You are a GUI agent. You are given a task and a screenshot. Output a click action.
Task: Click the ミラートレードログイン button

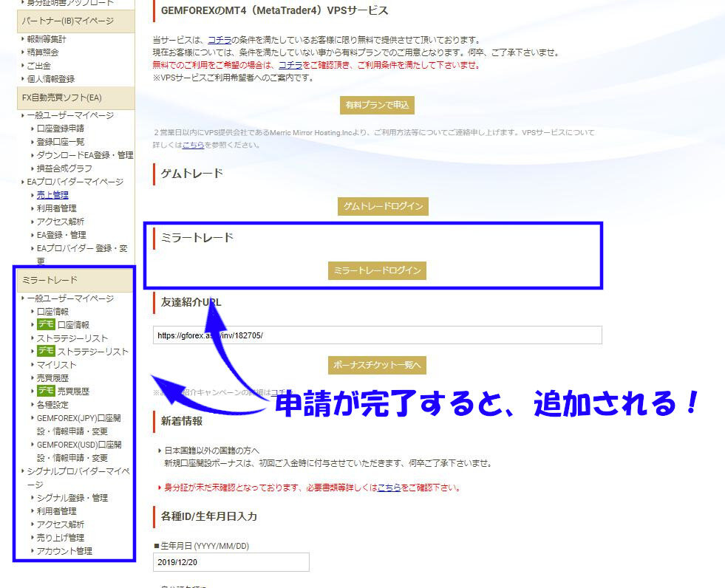pyautogui.click(x=377, y=270)
